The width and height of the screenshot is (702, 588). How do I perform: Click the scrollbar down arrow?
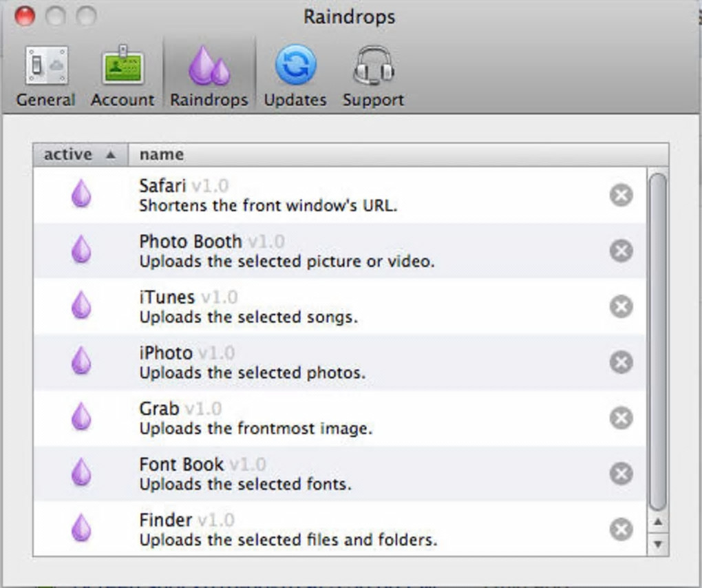point(658,545)
